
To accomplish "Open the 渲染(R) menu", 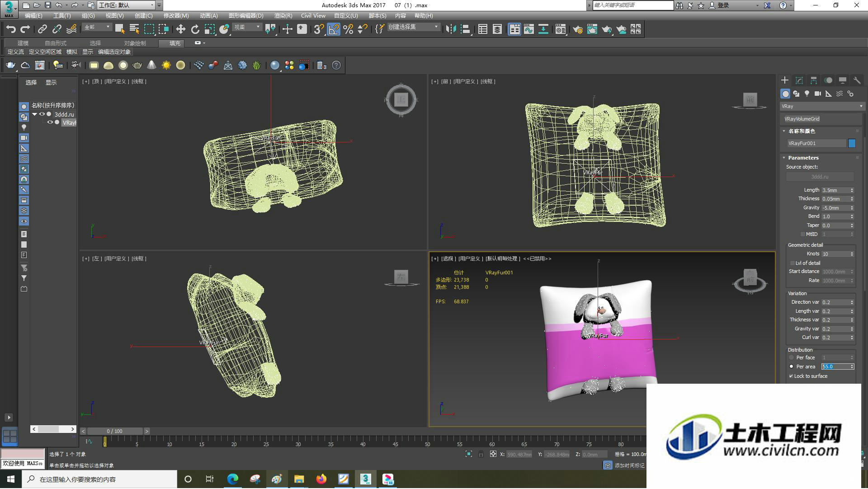I will [283, 15].
